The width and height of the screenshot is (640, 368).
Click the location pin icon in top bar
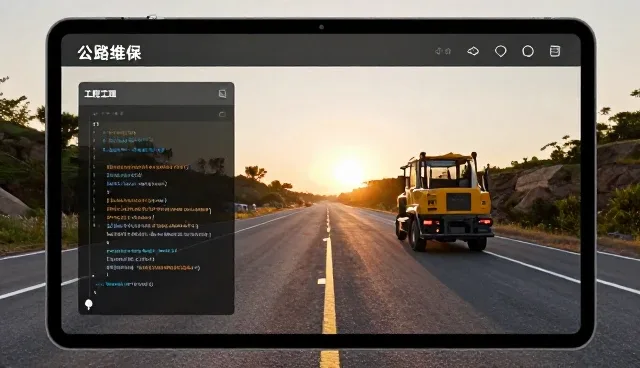[x=500, y=51]
